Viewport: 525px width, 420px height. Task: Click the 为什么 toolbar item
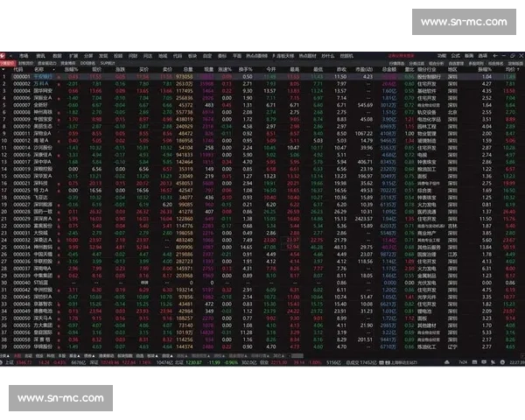(x=328, y=56)
